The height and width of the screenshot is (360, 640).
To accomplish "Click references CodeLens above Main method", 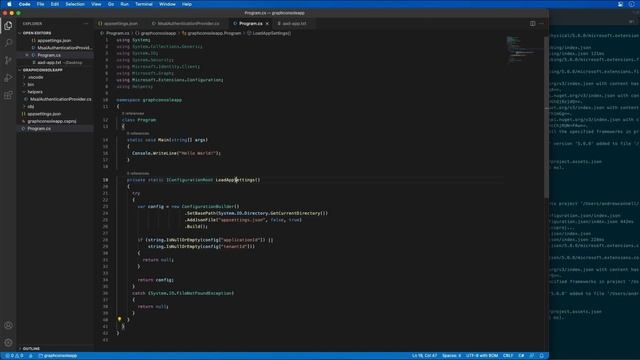I will [x=138, y=133].
